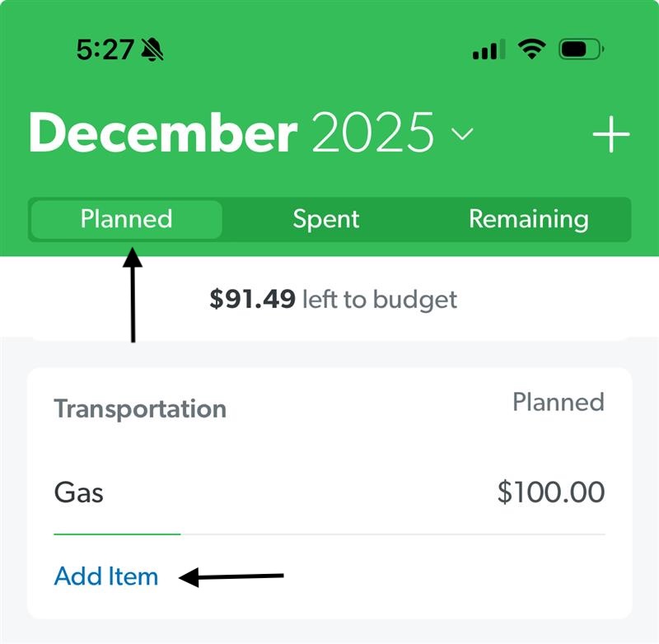The width and height of the screenshot is (659, 644).
Task: Tap the cellular signal bars icon
Action: 488,49
